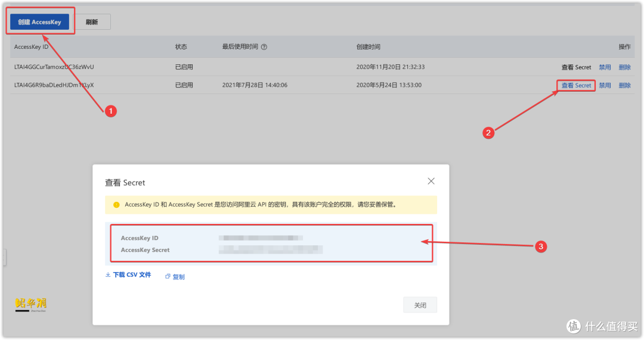
Task: Click the blurred AccessKey ID value
Action: point(261,238)
